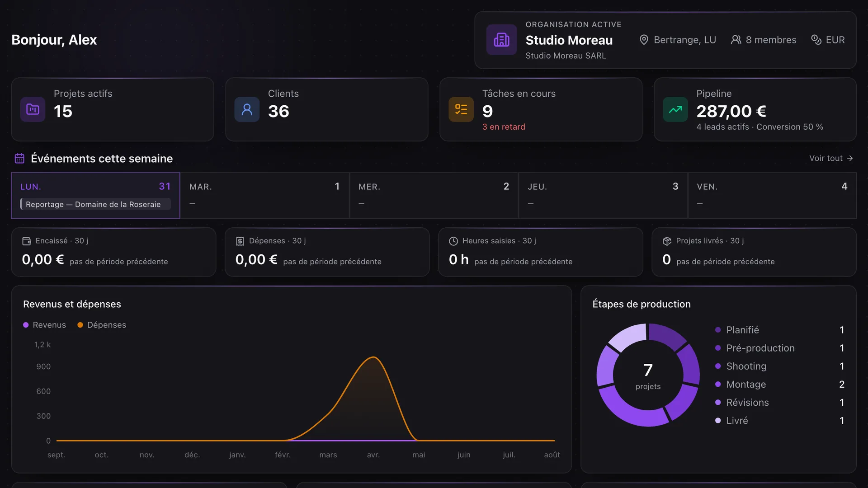Click the Bonjour, Alex greeting
Image resolution: width=868 pixels, height=488 pixels.
(x=54, y=40)
